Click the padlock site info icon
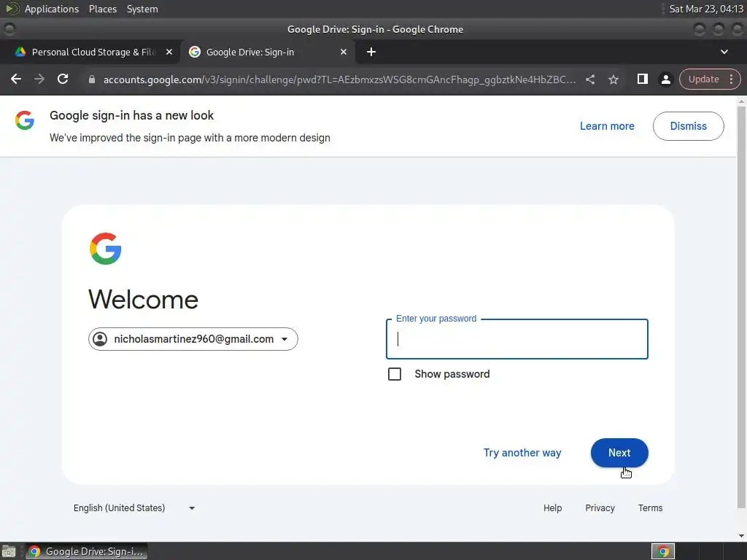Screen dimensions: 747x560 pyautogui.click(x=92, y=79)
